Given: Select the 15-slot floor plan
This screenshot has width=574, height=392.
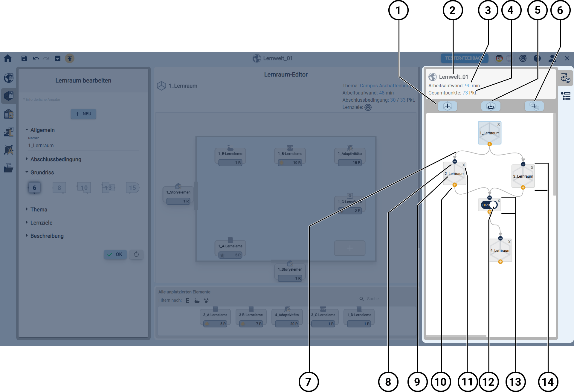Looking at the screenshot, I should pyautogui.click(x=132, y=188).
